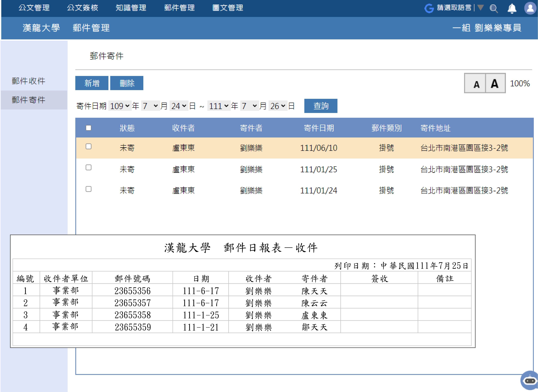Open the chatbot robot assistant icon
Image resolution: width=538 pixels, height=392 pixels.
point(529,380)
